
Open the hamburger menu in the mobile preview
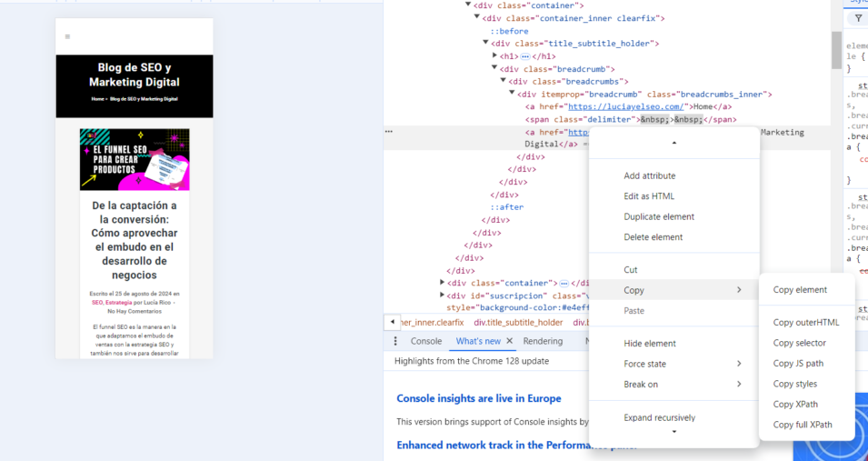coord(67,36)
